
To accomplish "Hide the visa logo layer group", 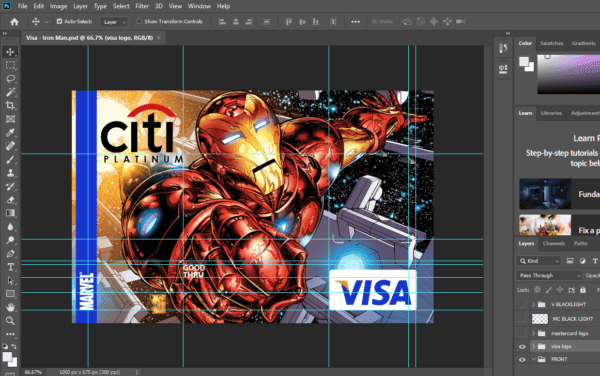I will 522,347.
